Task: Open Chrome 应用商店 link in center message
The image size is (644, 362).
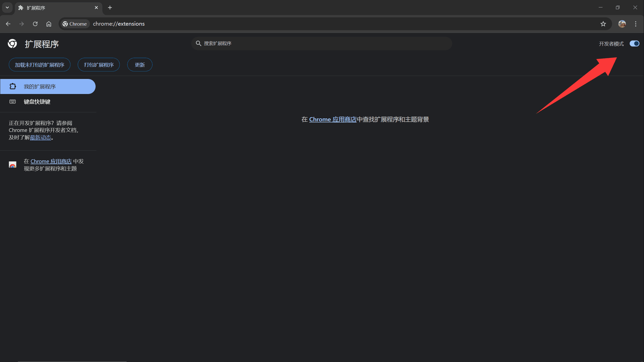Action: pos(332,119)
